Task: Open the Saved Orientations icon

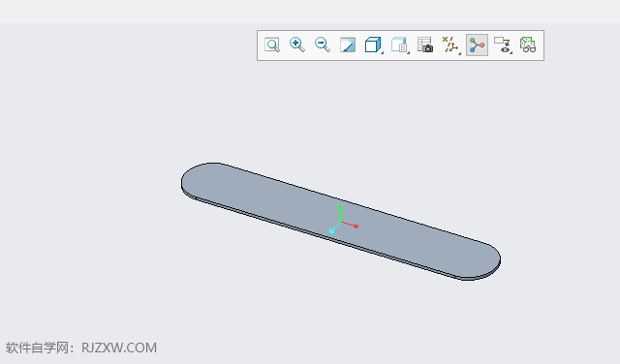Action: tap(399, 45)
